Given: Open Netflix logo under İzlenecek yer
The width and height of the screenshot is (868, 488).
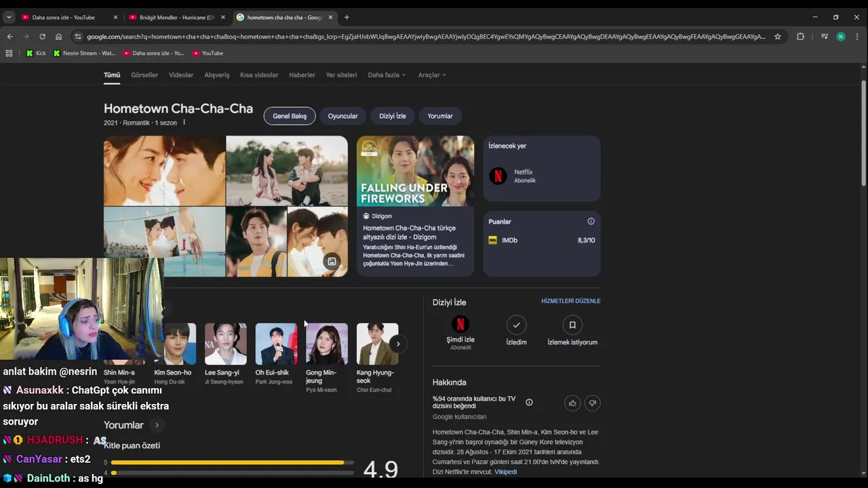Looking at the screenshot, I should click(498, 176).
